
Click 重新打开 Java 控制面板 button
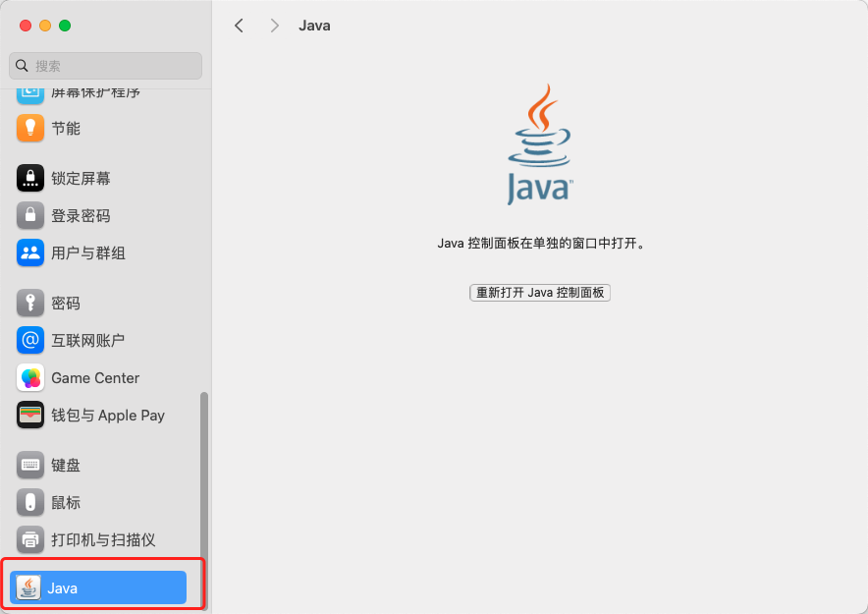540,293
